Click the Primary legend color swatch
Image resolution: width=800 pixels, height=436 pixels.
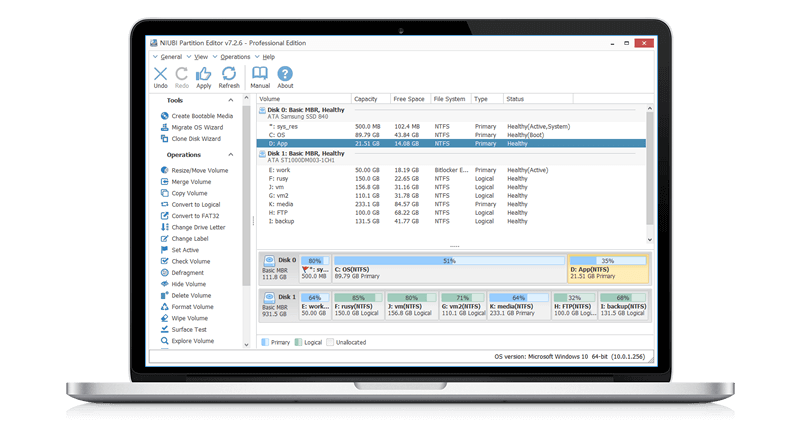(x=265, y=342)
